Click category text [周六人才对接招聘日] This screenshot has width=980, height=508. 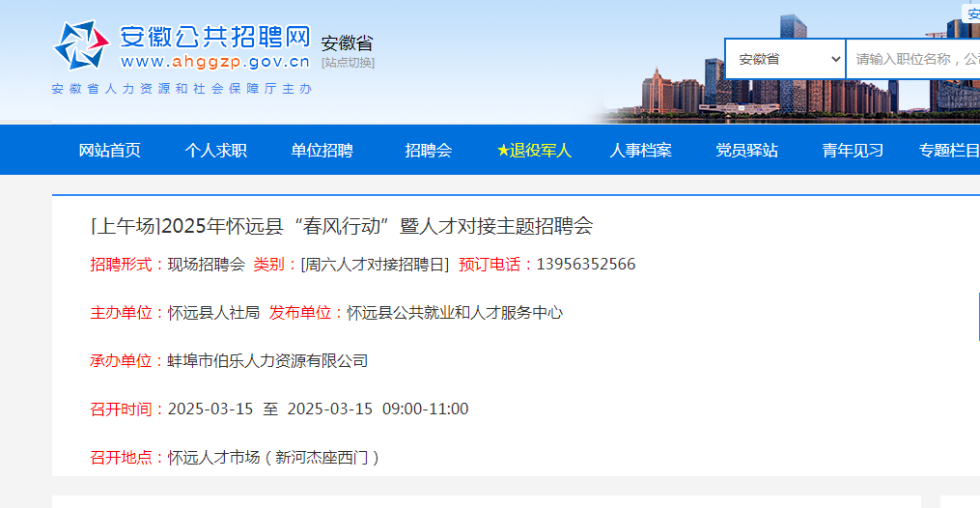pyautogui.click(x=375, y=265)
